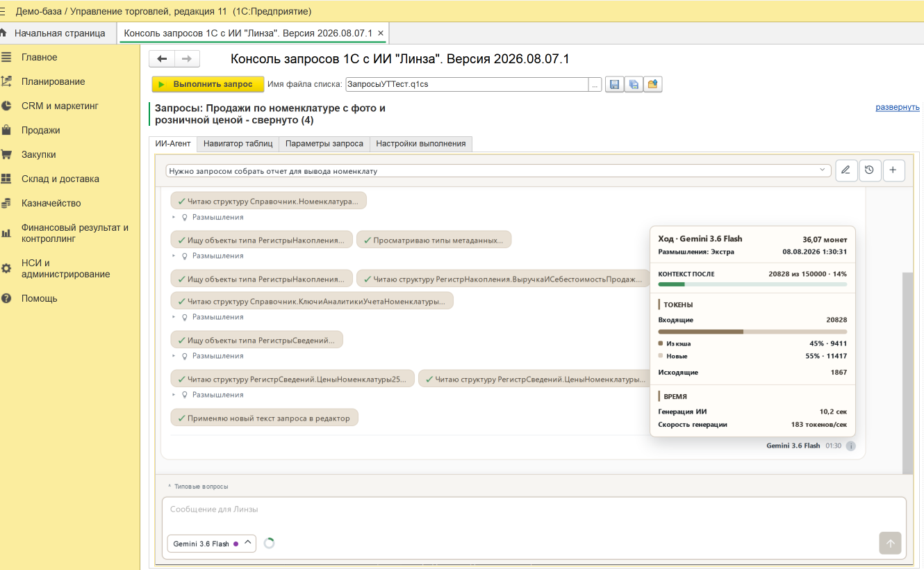Click the info icon beside 01:30

(x=850, y=446)
